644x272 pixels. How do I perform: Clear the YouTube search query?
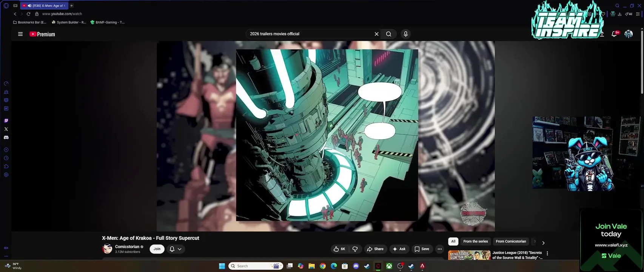pos(376,34)
